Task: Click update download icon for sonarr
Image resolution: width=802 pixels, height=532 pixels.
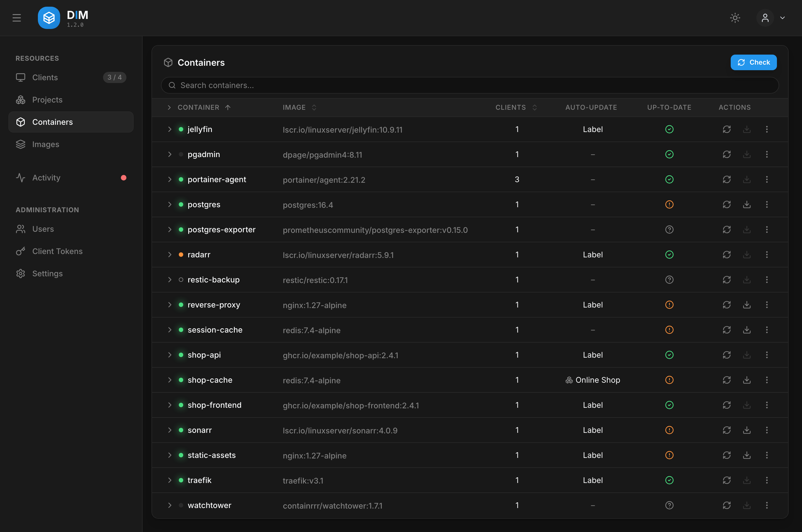Action: pos(747,430)
